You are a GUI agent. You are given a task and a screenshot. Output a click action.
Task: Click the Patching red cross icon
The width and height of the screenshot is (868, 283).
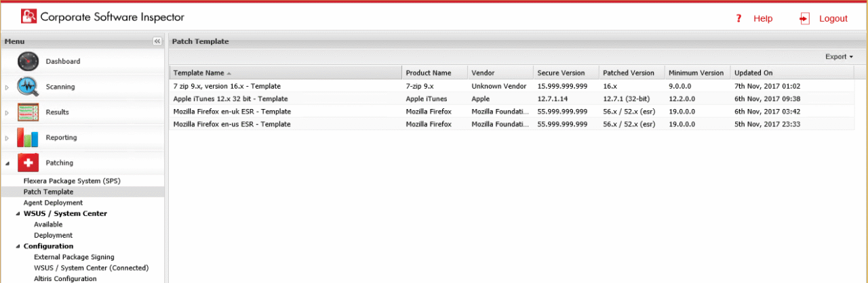pos(28,163)
